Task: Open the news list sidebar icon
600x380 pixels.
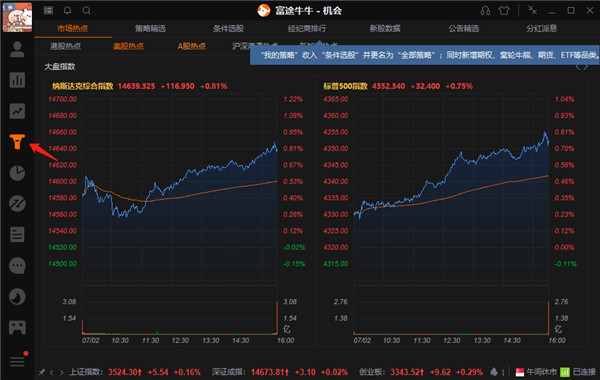Action: point(17,235)
